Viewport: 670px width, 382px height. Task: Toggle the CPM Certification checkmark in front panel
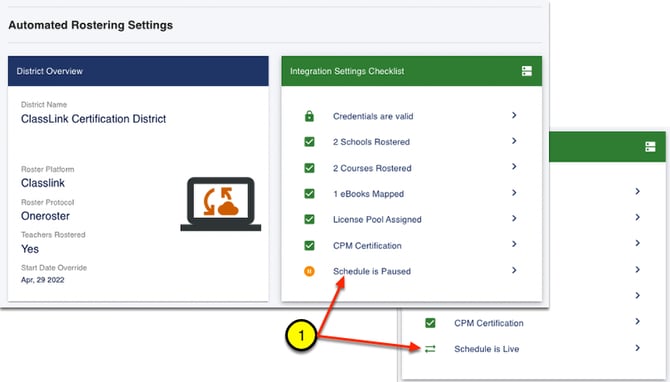point(309,246)
